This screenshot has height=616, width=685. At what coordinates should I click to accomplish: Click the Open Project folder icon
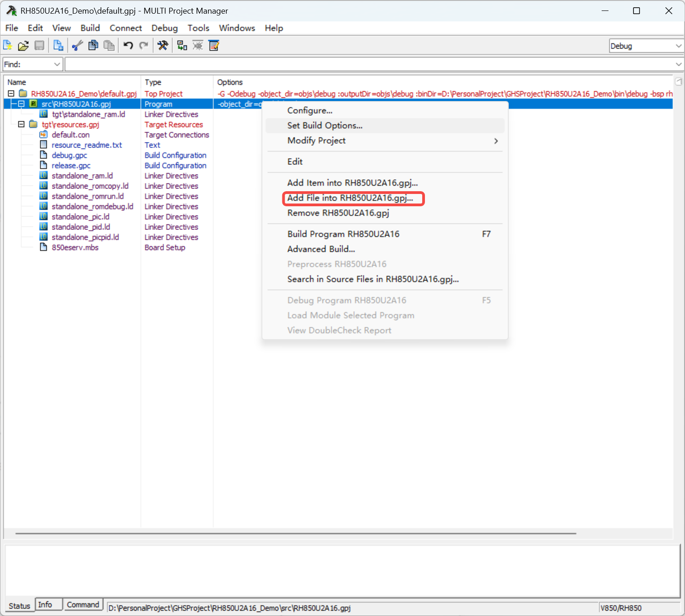[x=23, y=46]
